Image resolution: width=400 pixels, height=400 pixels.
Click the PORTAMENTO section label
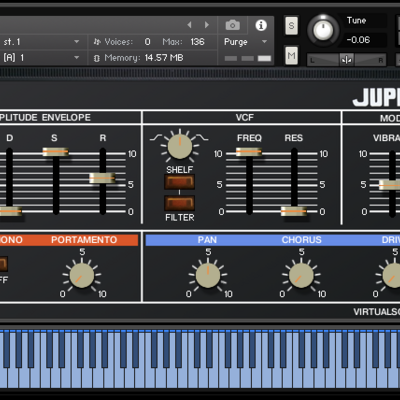pyautogui.click(x=84, y=240)
